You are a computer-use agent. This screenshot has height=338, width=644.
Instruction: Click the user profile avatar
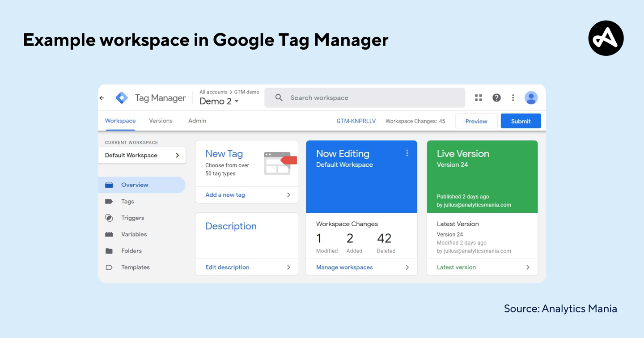531,97
